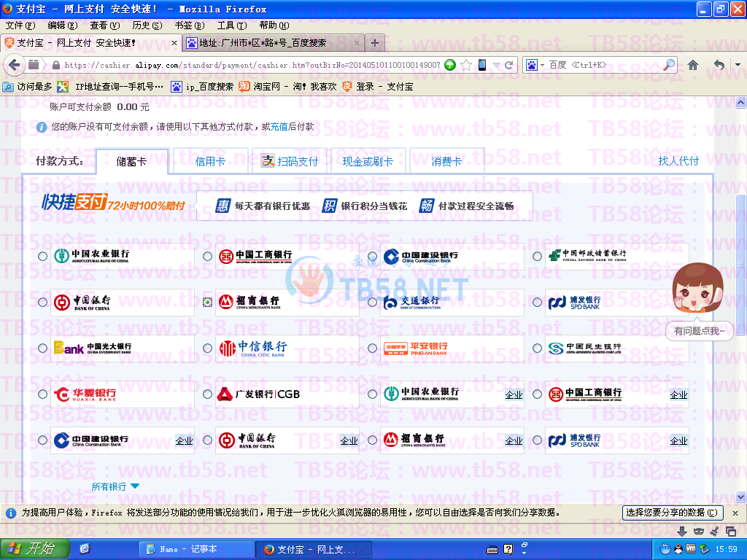Open a new tab with plus button
The width and height of the screenshot is (747, 560).
point(375,43)
